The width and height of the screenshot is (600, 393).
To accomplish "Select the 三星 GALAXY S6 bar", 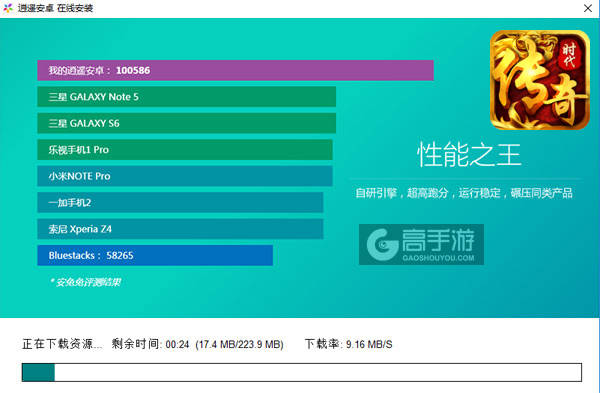I will coord(186,123).
